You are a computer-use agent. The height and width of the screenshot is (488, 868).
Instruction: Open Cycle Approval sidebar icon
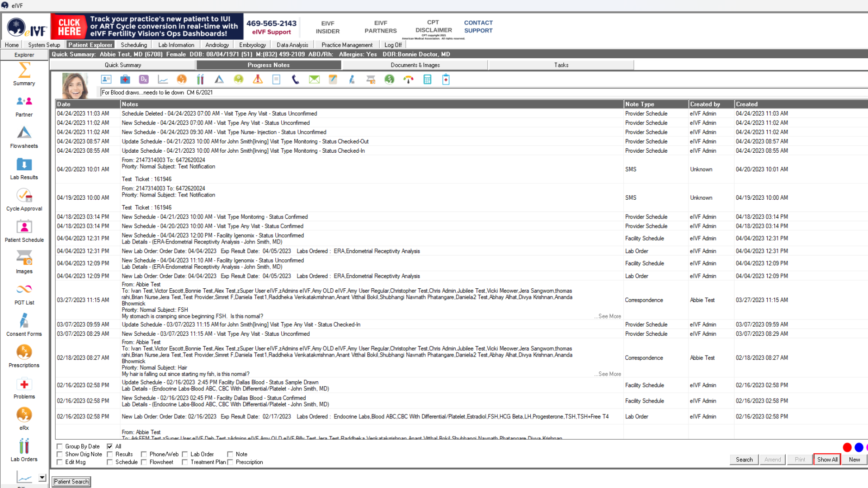coord(24,200)
